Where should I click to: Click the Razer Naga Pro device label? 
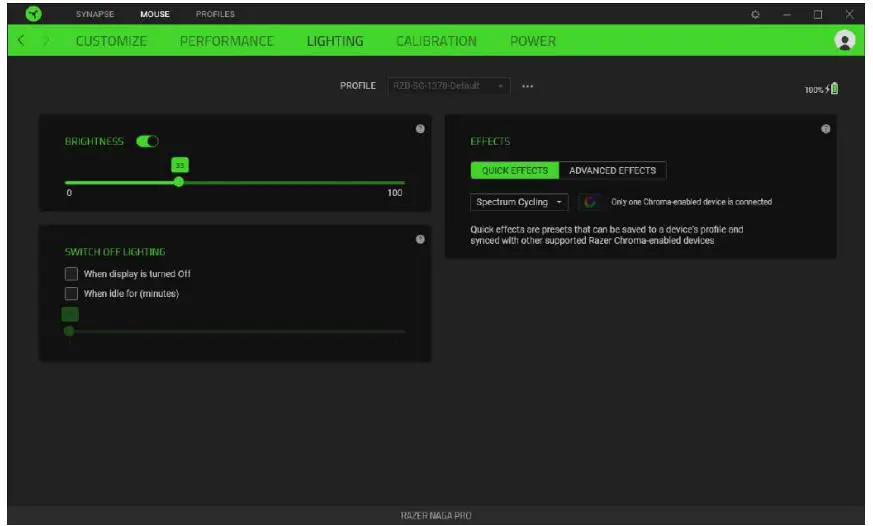click(x=436, y=515)
